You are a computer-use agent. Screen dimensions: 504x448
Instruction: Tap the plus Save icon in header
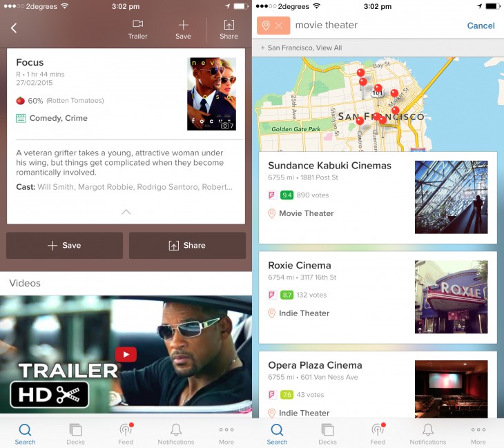(183, 29)
